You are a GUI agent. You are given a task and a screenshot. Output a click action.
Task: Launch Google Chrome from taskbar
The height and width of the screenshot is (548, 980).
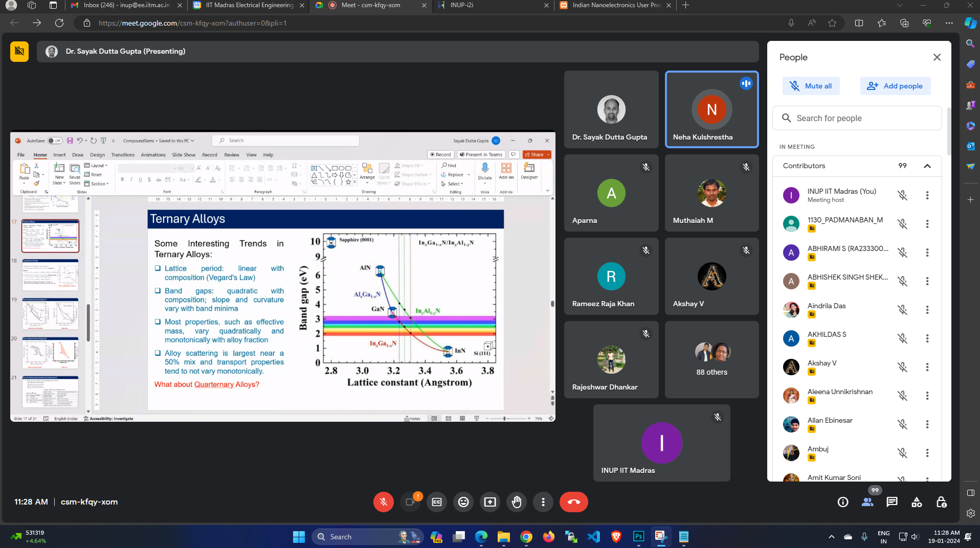coord(526,537)
